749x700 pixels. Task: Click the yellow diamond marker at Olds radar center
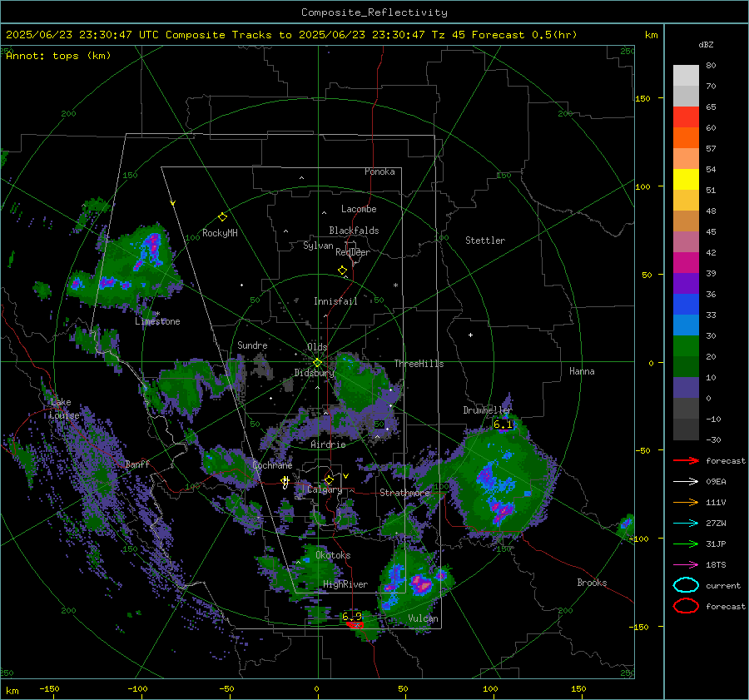[317, 363]
